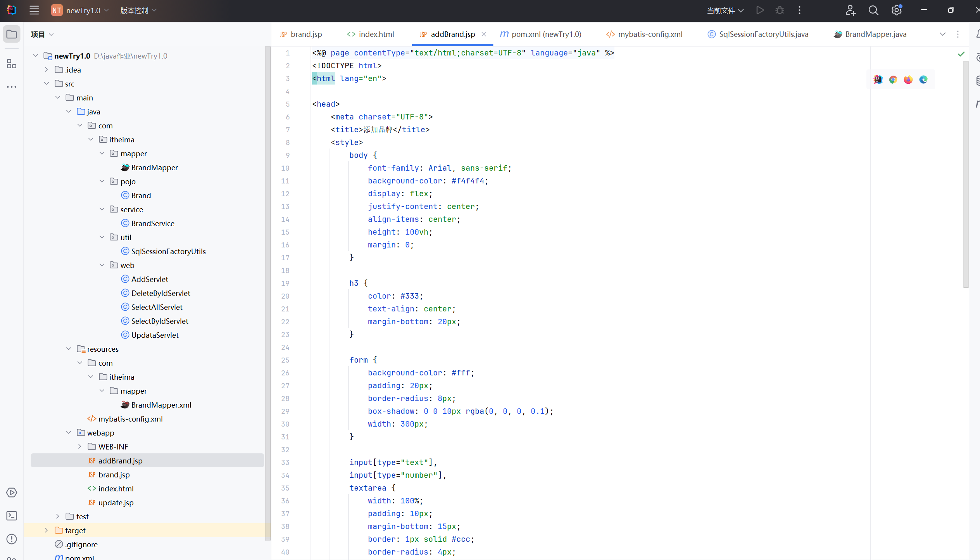Open the main hamburger menu
980x560 pixels.
click(34, 10)
